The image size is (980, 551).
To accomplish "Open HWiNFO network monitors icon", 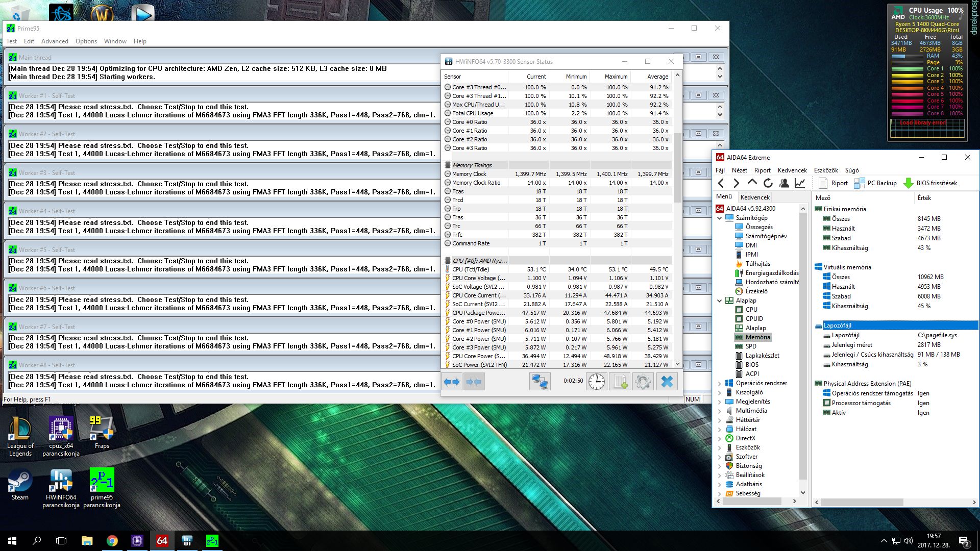I will (540, 382).
